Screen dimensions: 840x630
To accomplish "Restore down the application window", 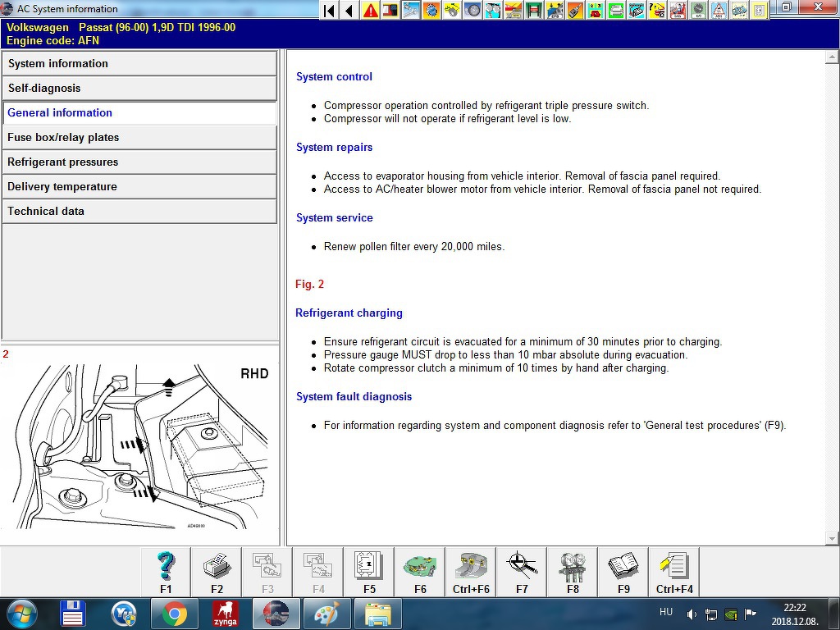I will click(787, 7).
